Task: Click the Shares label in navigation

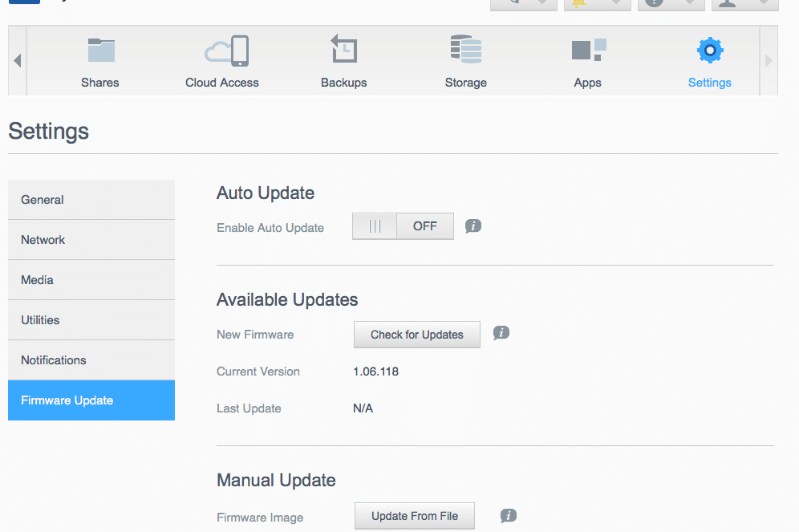Action: tap(99, 83)
